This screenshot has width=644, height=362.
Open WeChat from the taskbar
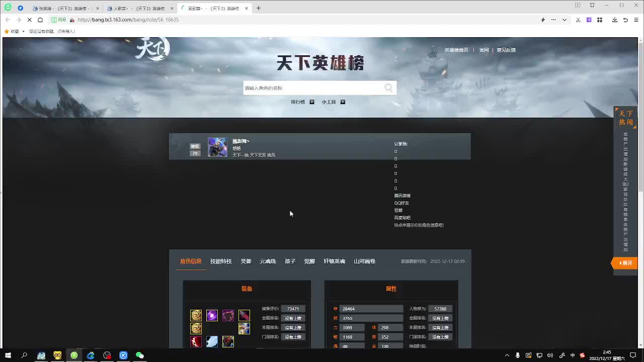[x=140, y=355]
